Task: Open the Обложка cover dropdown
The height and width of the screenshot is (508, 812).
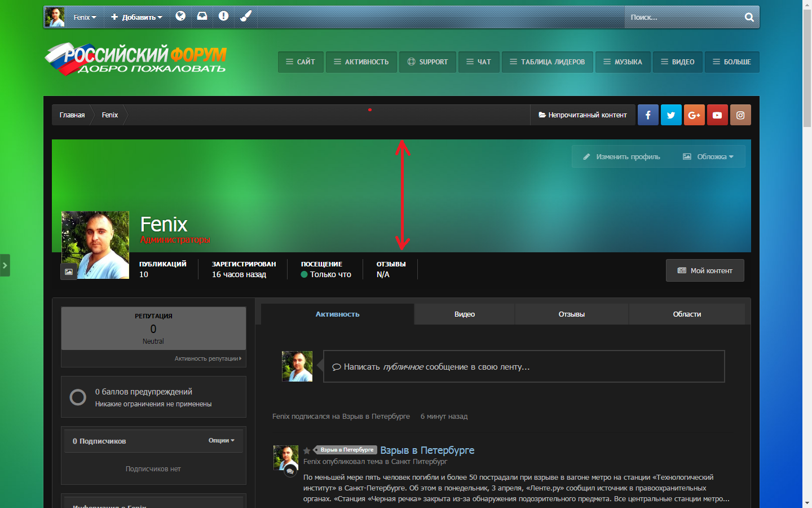Action: [x=708, y=156]
